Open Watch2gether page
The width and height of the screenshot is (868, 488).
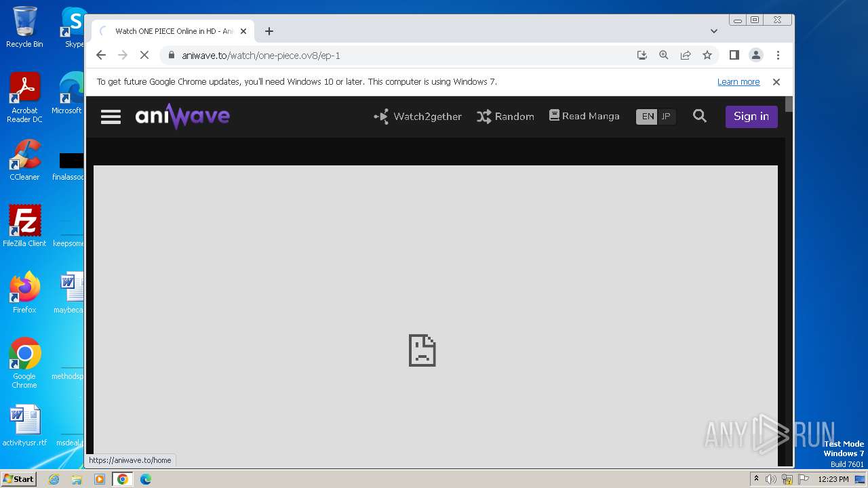(418, 117)
